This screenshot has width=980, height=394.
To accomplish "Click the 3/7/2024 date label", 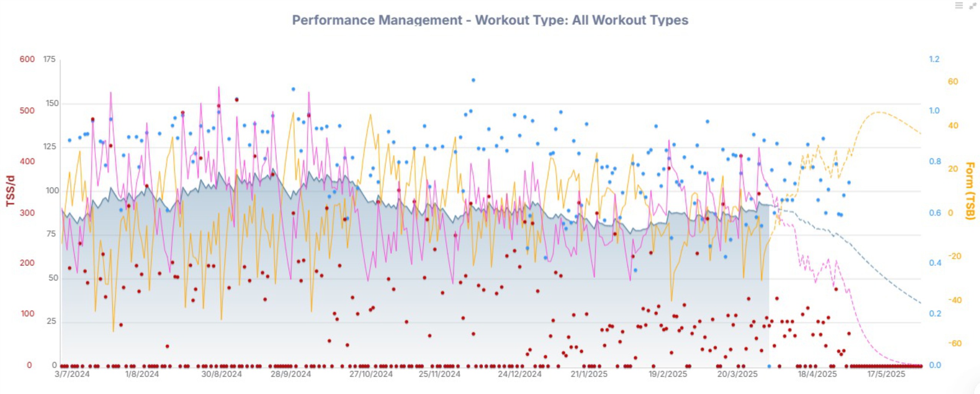I will click(72, 374).
